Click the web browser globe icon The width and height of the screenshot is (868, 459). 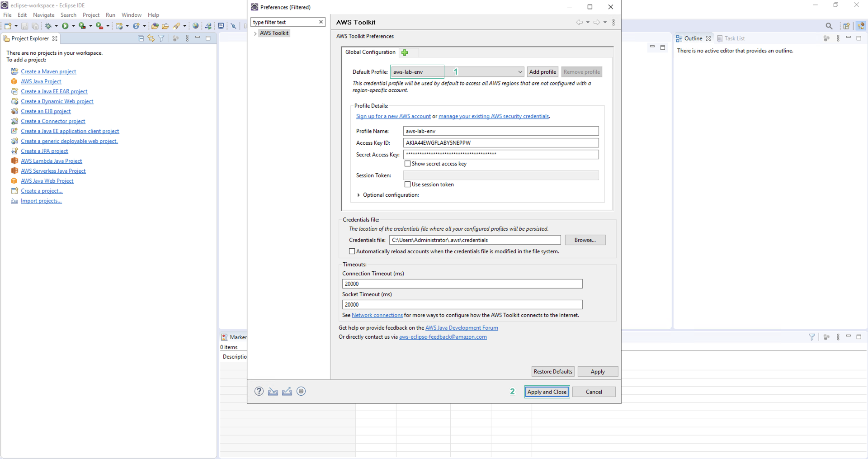pyautogui.click(x=196, y=26)
